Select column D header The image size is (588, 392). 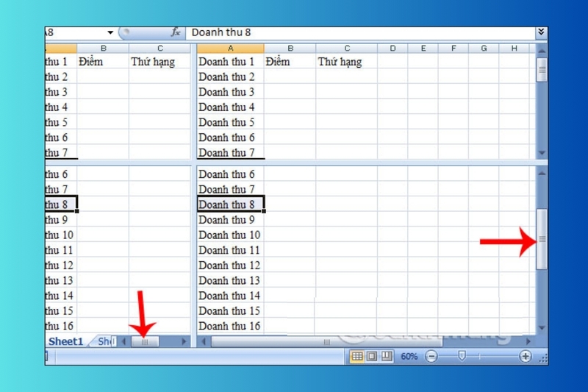[392, 48]
